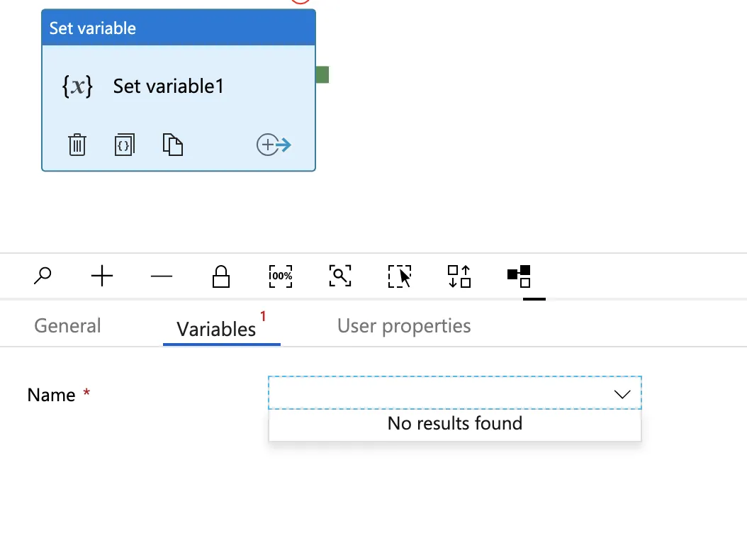Click the add output arrow icon on activity

[x=274, y=145]
